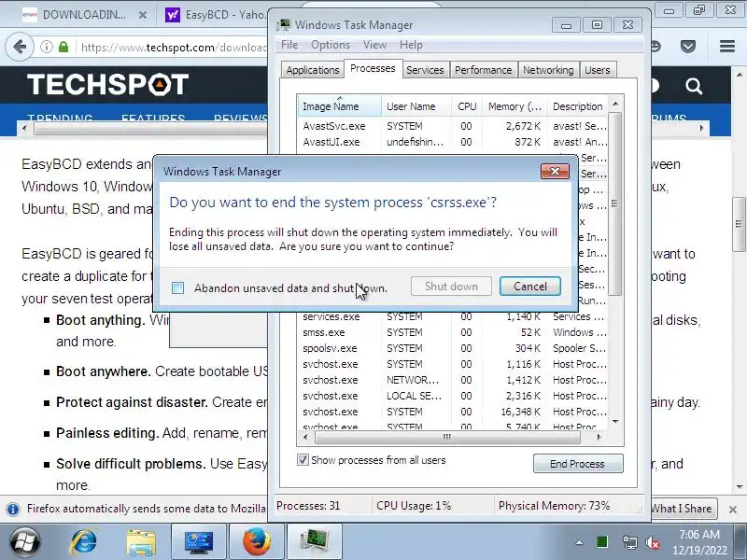
Task: Click process list scroll-up arrow
Action: 615,104
